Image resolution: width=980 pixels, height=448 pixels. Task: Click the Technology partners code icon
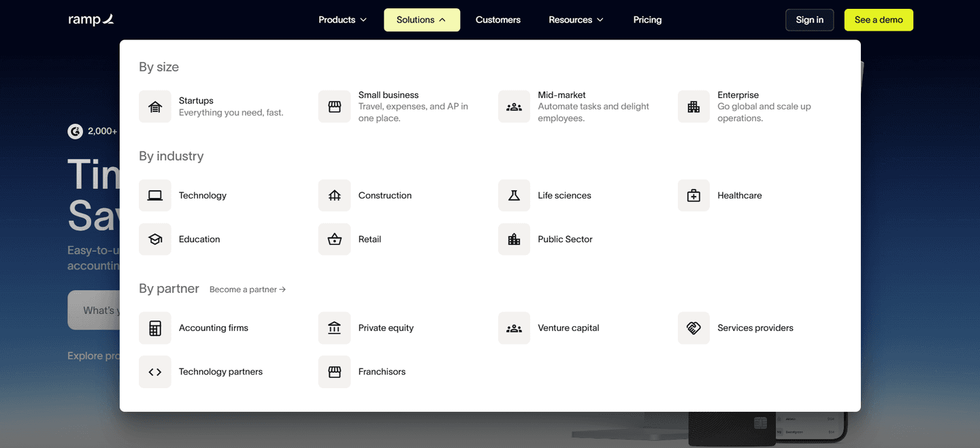click(x=155, y=372)
